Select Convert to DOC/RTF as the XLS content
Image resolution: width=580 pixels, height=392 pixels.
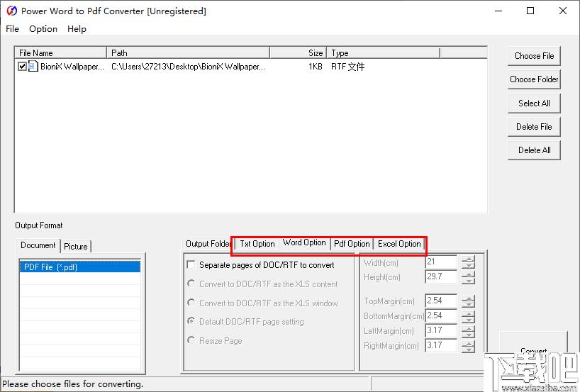click(191, 284)
